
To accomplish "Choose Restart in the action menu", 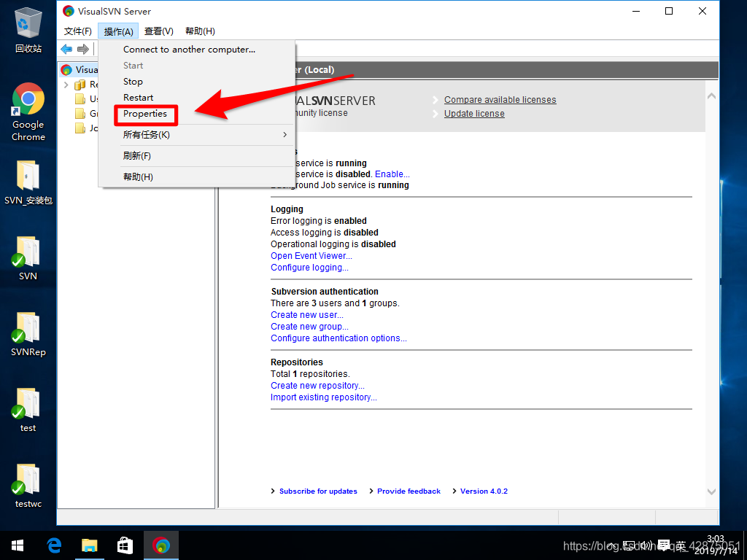I will (x=197, y=98).
